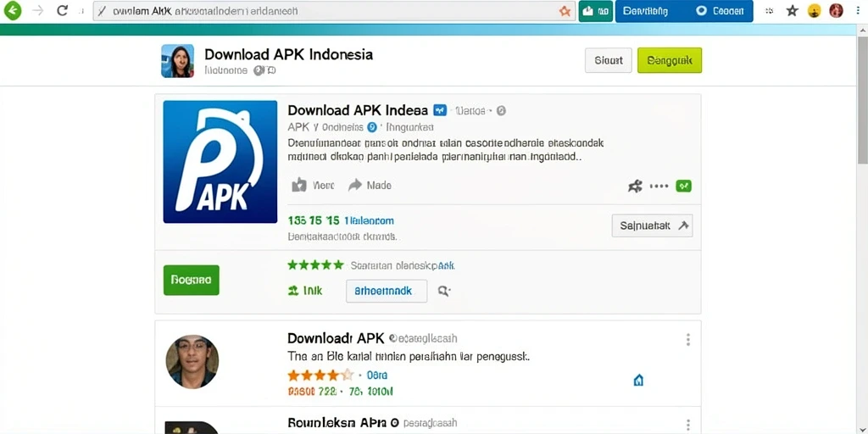Click the green five-star rating
868x434 pixels.
point(315,264)
